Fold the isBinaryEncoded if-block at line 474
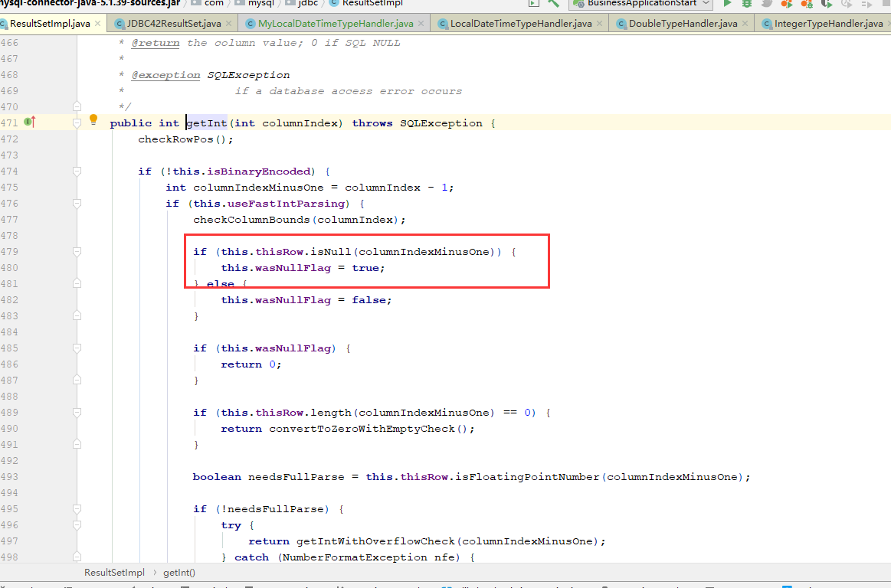The image size is (891, 588). (x=77, y=171)
